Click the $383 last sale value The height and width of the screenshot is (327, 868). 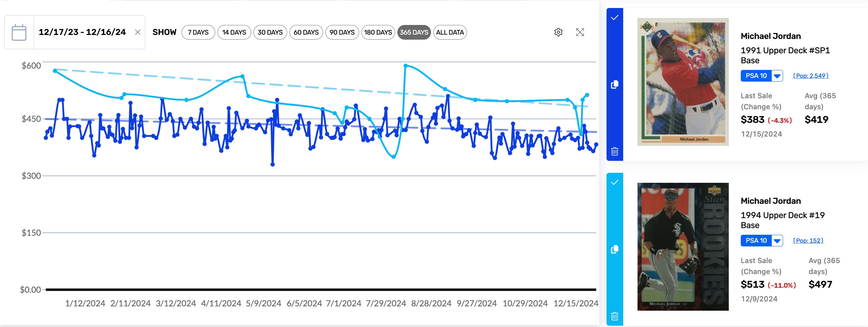(752, 120)
